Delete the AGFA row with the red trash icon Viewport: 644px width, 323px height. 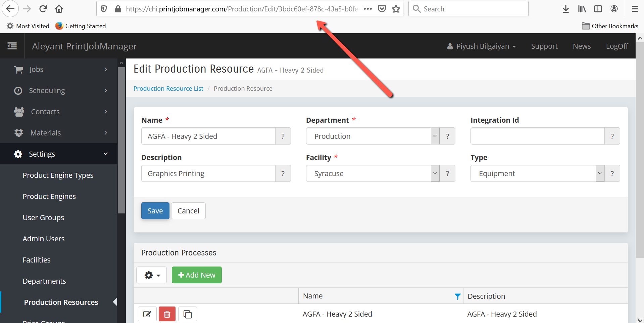pyautogui.click(x=167, y=314)
